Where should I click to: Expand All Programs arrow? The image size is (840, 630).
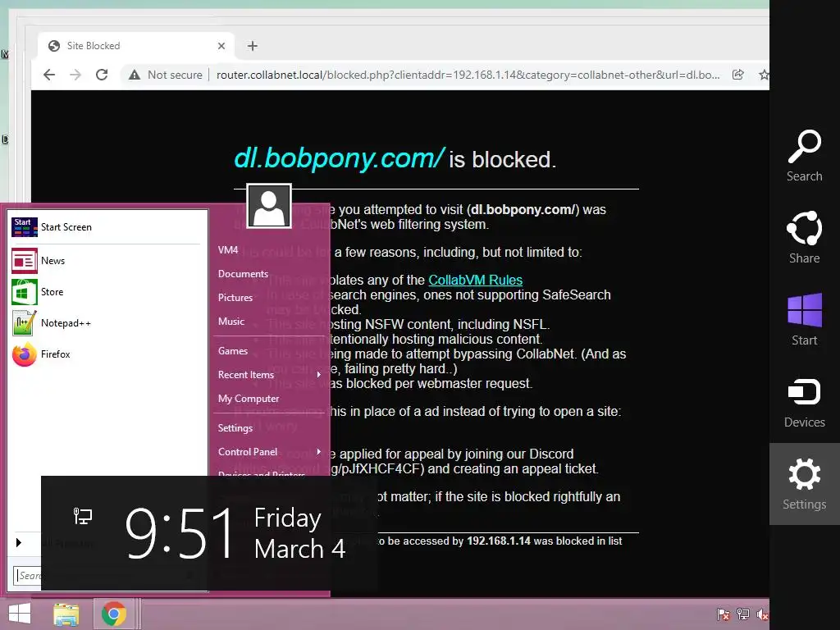click(19, 543)
